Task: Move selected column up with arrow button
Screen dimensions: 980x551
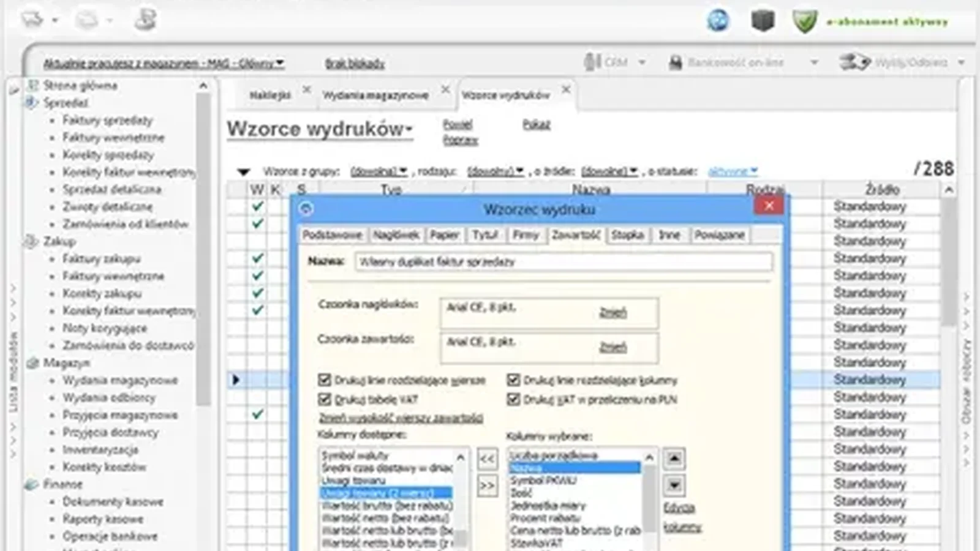Action: (674, 459)
